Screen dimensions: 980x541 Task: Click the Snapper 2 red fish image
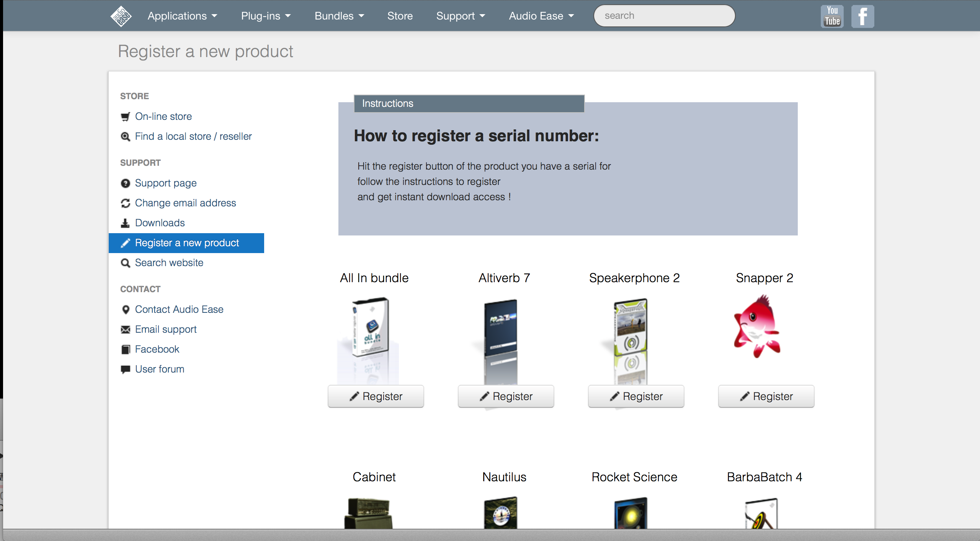757,326
